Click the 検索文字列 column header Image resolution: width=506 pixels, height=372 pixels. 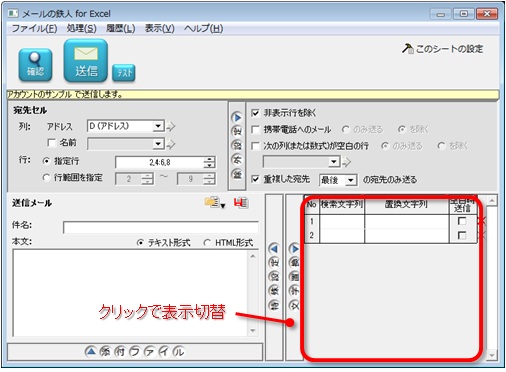point(342,205)
